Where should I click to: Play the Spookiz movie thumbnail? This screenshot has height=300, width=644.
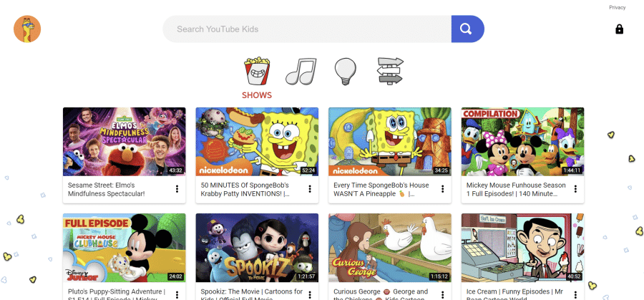(x=257, y=248)
